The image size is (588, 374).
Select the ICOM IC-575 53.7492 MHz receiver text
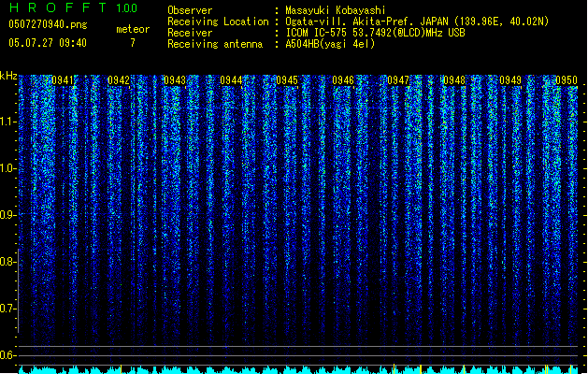click(x=375, y=33)
